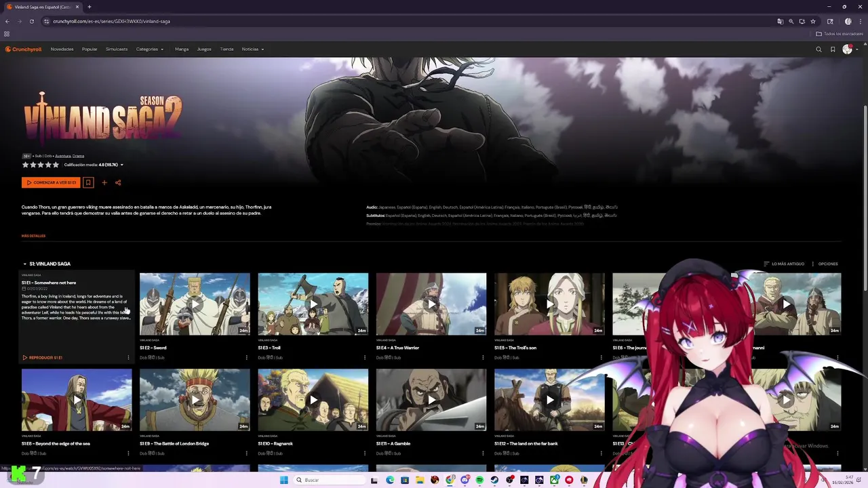Open the Windows Start button
Image resolution: width=868 pixels, height=488 pixels.
click(x=284, y=480)
